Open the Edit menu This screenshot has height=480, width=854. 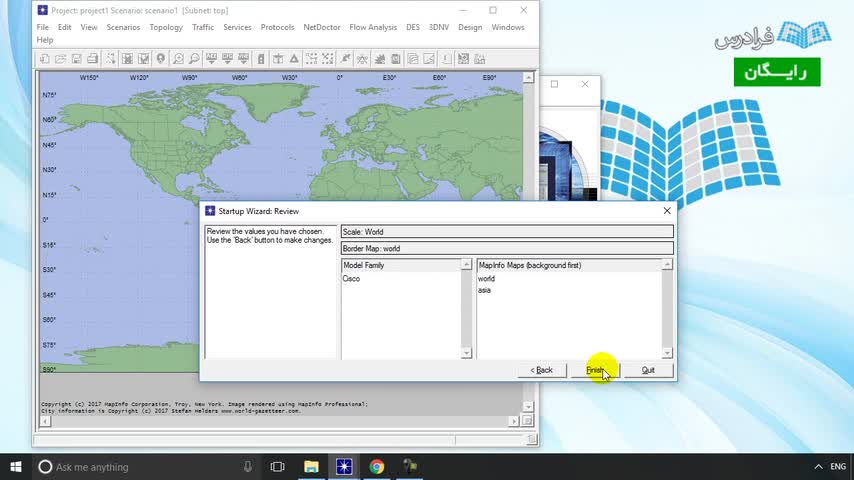(64, 27)
